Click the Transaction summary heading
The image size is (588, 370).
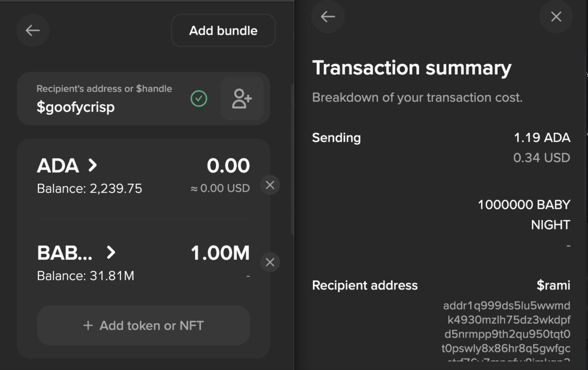click(412, 68)
